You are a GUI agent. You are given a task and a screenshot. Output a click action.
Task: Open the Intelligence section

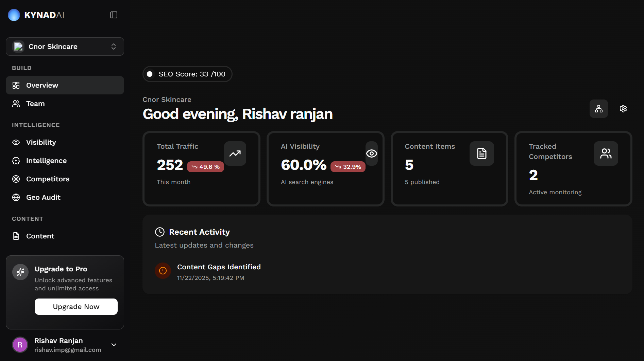(46, 161)
